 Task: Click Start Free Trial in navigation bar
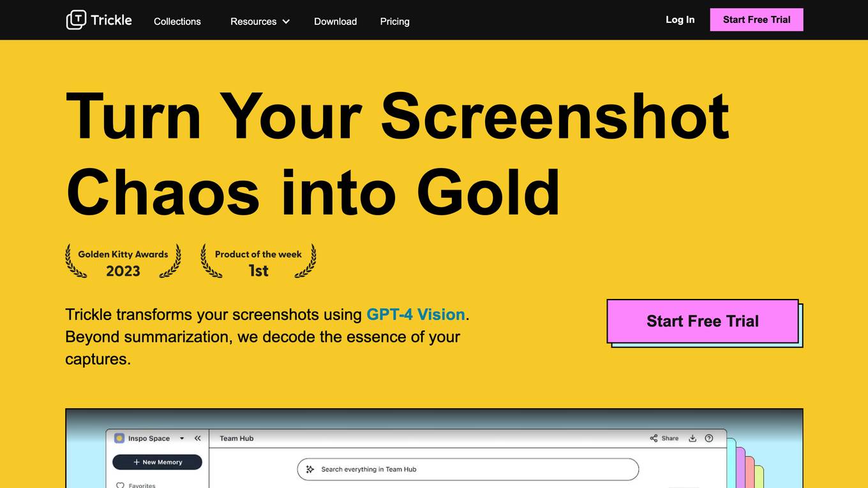coord(756,20)
